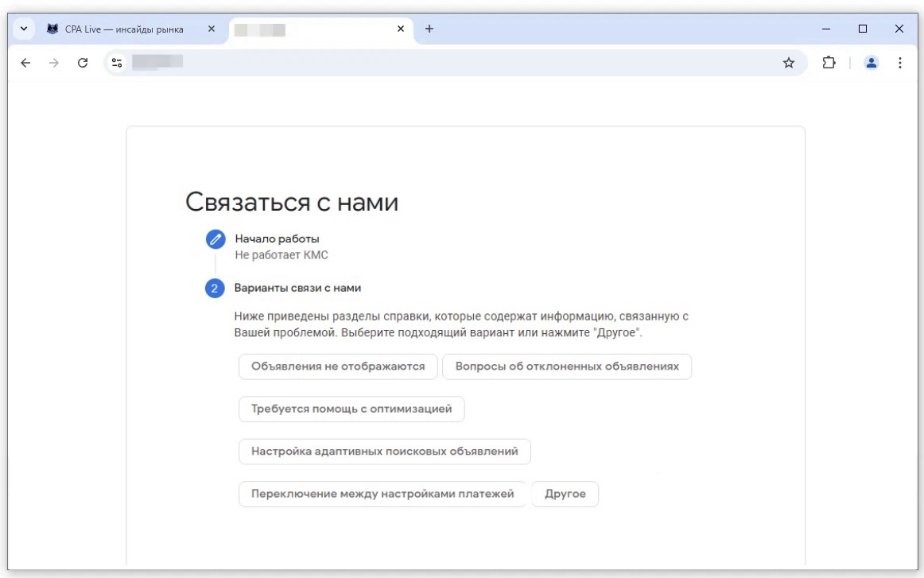Open the Chrome three-dot menu
The width and height of the screenshot is (924, 578).
(900, 63)
